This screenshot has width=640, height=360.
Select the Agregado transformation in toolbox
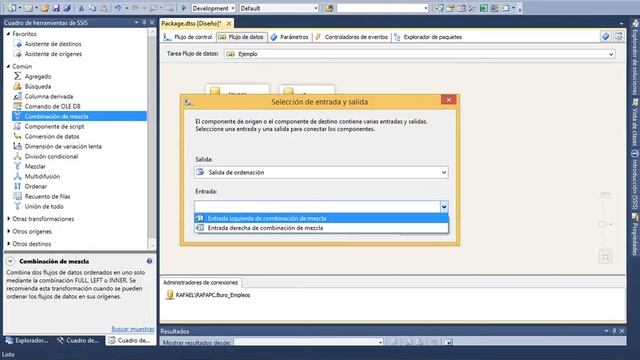38,76
